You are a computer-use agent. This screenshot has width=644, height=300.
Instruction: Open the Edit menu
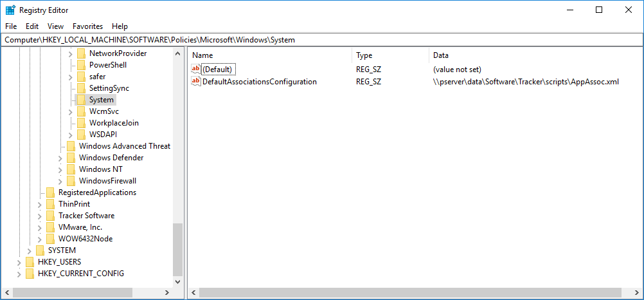pos(32,26)
